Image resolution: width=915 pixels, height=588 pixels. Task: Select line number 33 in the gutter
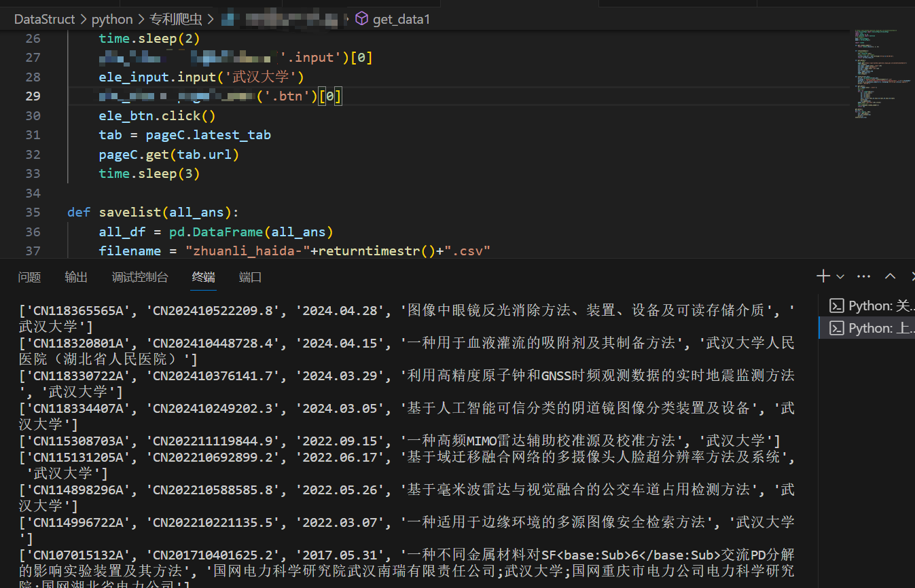(x=33, y=173)
